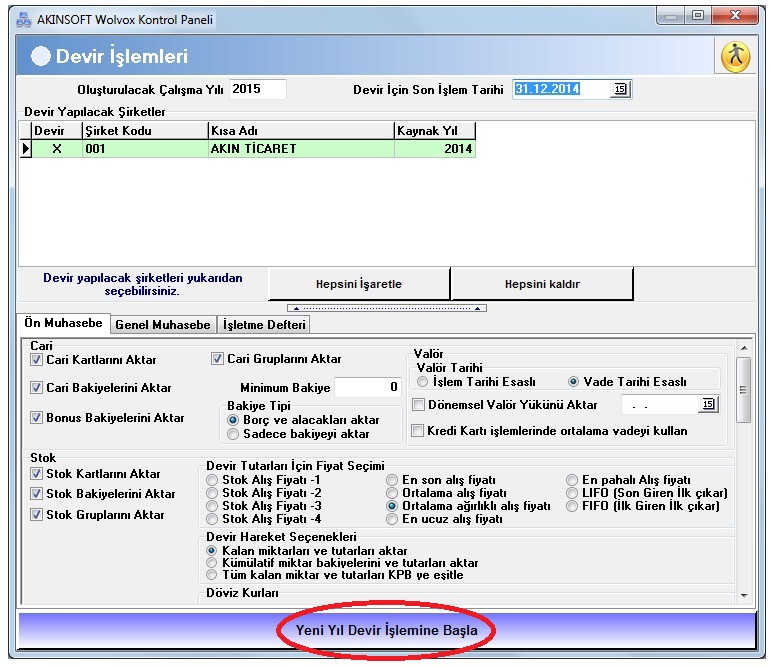Select Stok Alış Fiyatı -3 option
780x668 pixels.
(212, 506)
